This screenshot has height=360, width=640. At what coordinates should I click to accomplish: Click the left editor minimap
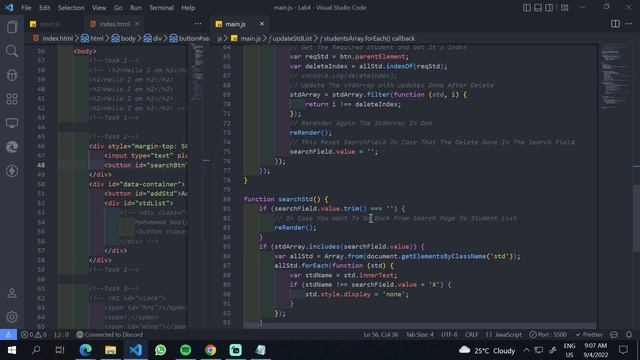pos(198,73)
